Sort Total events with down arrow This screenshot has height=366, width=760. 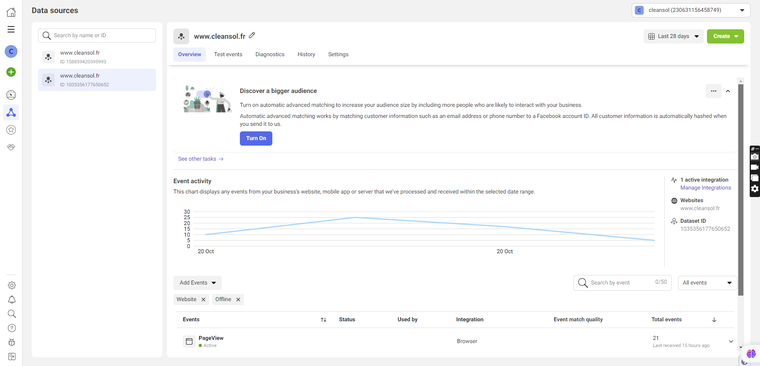[x=714, y=320]
